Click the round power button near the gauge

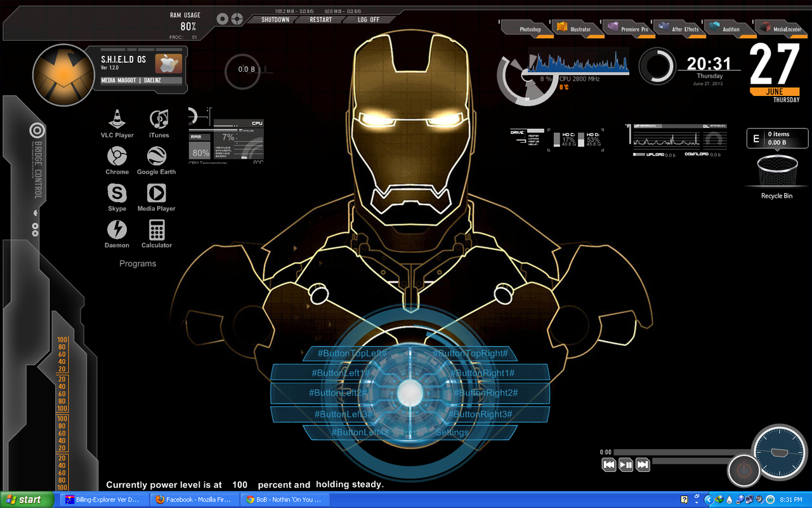[743, 471]
